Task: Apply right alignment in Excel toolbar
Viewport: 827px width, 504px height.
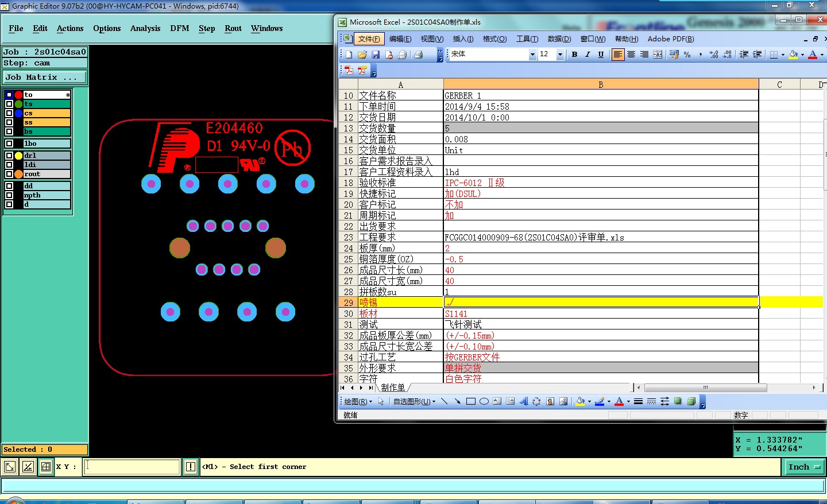Action: pyautogui.click(x=644, y=55)
